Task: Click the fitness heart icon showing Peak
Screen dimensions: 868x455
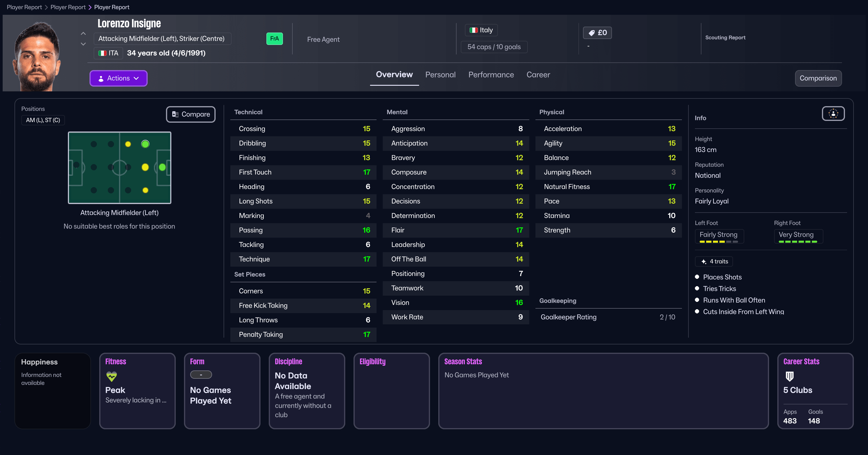Action: point(111,377)
